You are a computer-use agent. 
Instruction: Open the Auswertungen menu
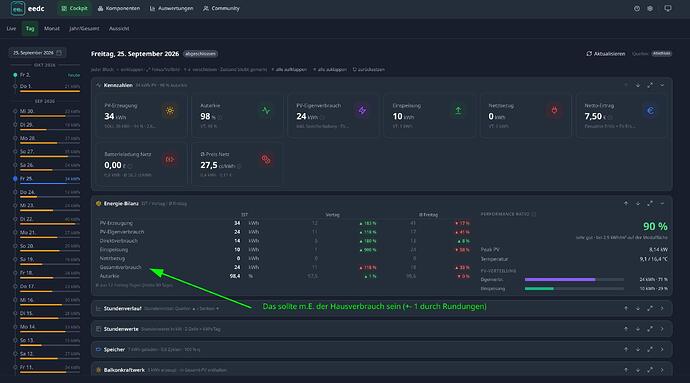coord(171,8)
